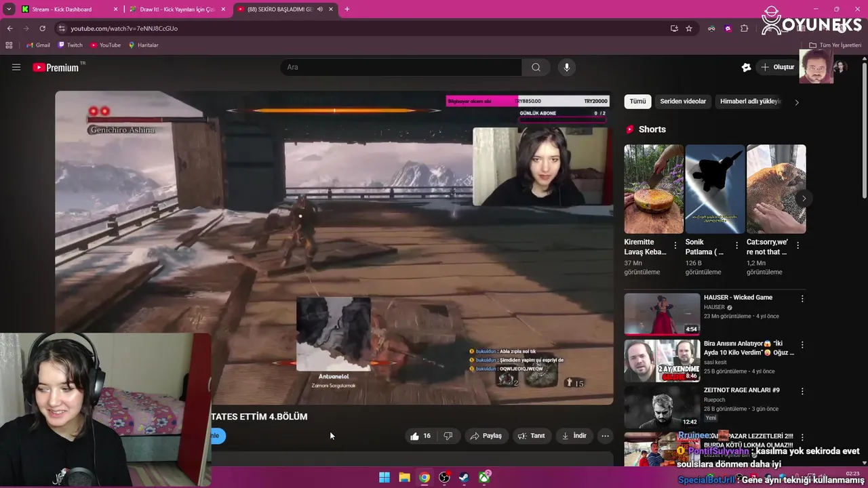Reload the page with the refresh icon
This screenshot has height=488, width=868.
click(x=42, y=28)
